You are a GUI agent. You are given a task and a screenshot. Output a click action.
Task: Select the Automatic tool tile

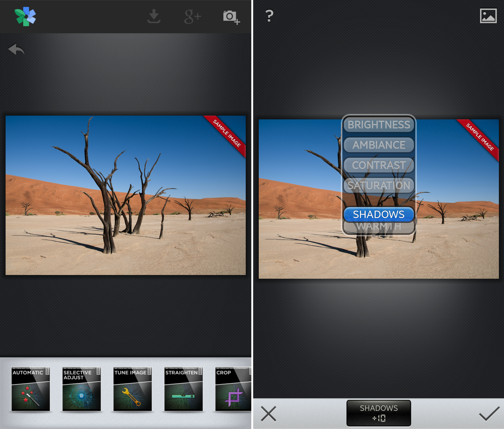31,389
